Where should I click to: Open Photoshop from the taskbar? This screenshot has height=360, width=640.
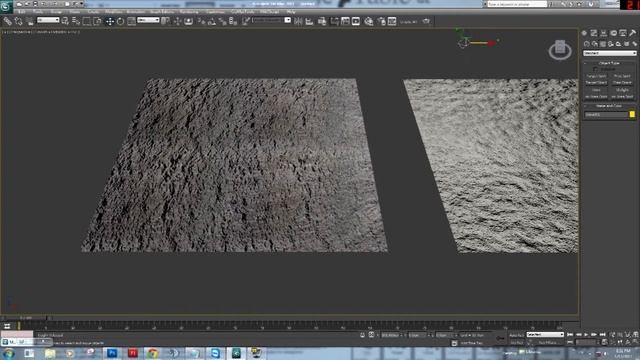(112, 353)
